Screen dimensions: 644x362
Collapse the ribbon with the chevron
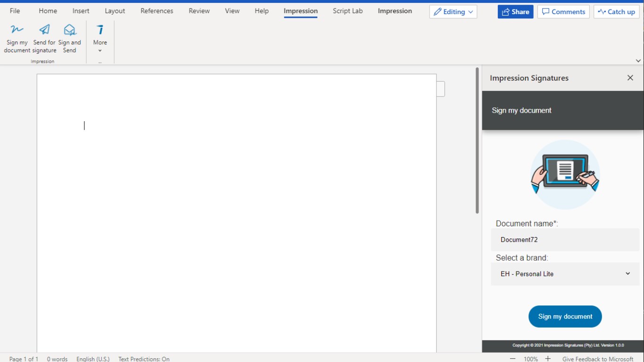[x=638, y=61]
